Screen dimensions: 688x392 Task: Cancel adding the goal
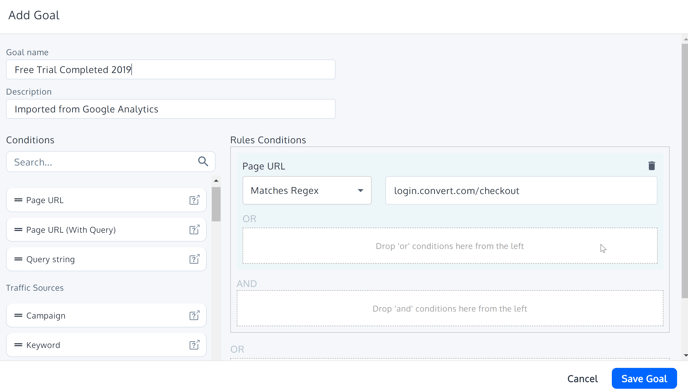582,378
